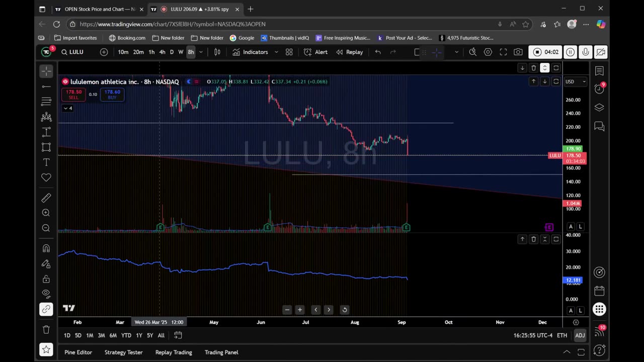Open the indicator templates grid icon

coord(289,52)
